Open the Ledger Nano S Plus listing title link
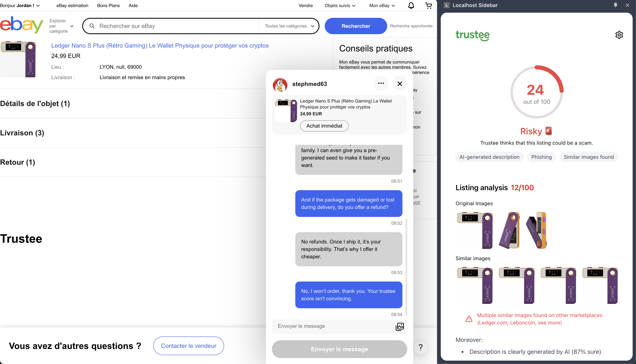 [160, 45]
